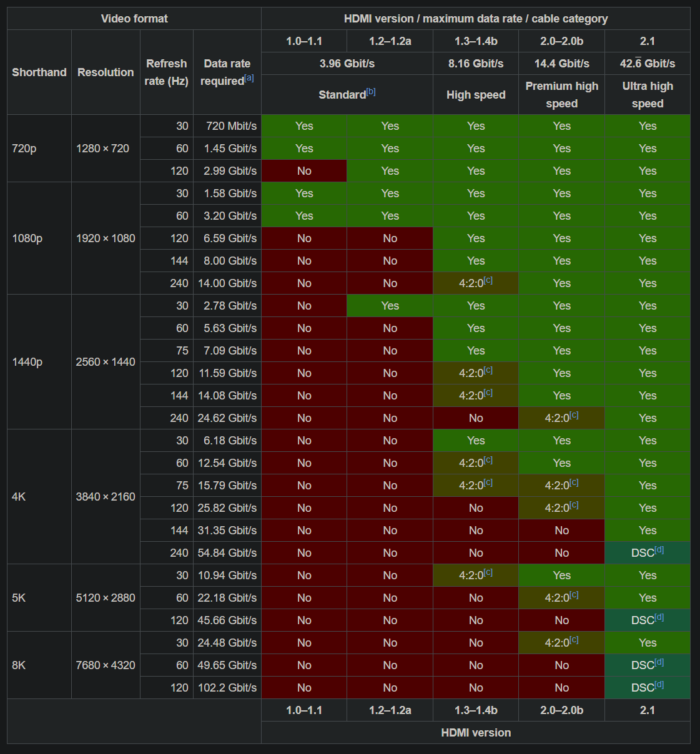Open footnote [d] in 5K 120 Hz row
This screenshot has width=700, height=754.
pos(659,618)
